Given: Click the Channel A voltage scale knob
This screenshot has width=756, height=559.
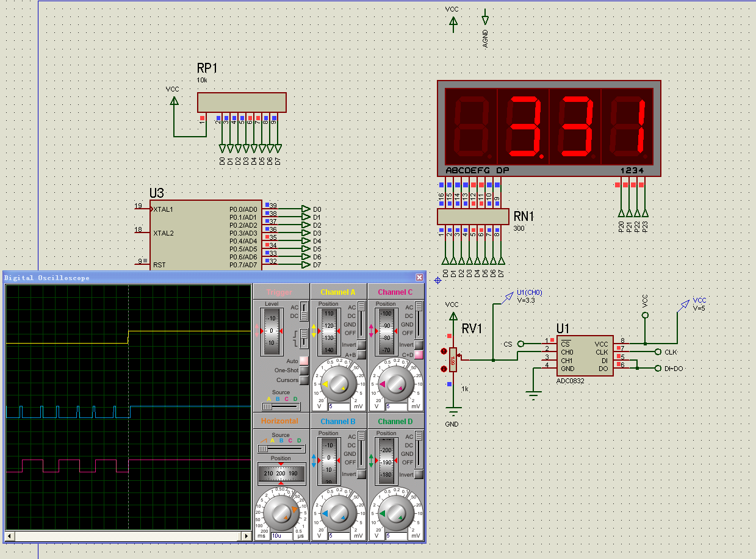Looking at the screenshot, I should click(338, 384).
